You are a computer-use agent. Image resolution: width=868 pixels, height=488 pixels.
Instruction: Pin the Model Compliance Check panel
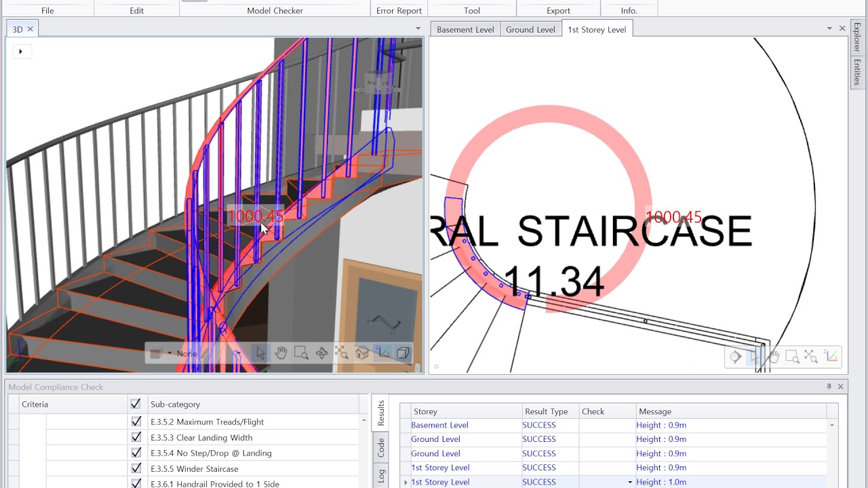[x=829, y=386]
